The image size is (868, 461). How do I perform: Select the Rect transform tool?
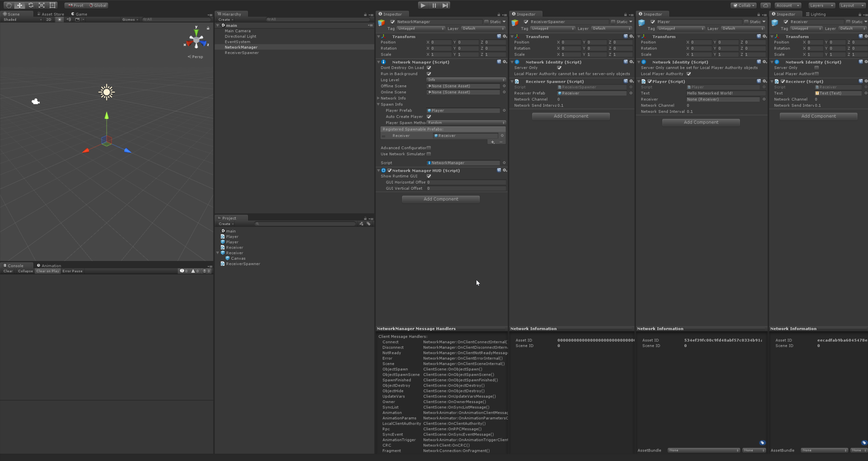pyautogui.click(x=52, y=5)
